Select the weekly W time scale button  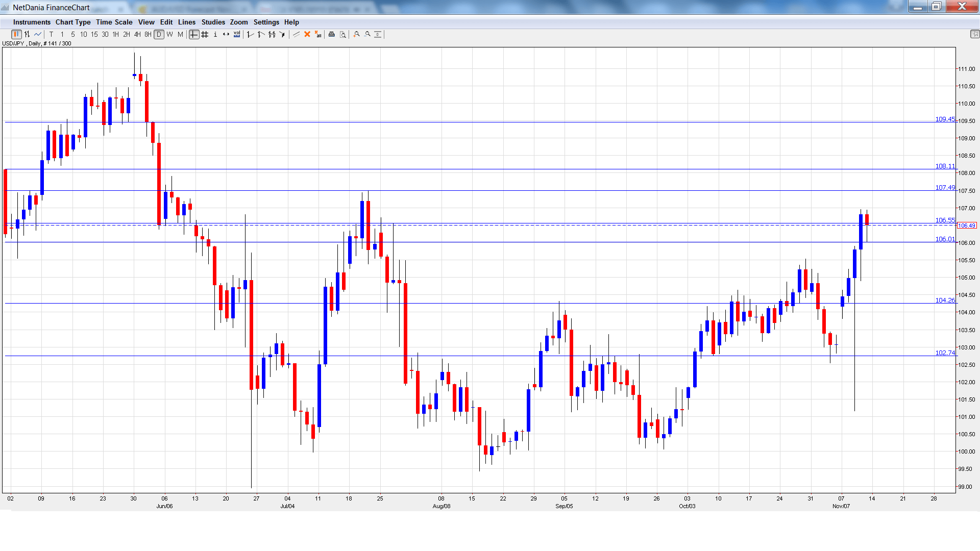coord(169,34)
